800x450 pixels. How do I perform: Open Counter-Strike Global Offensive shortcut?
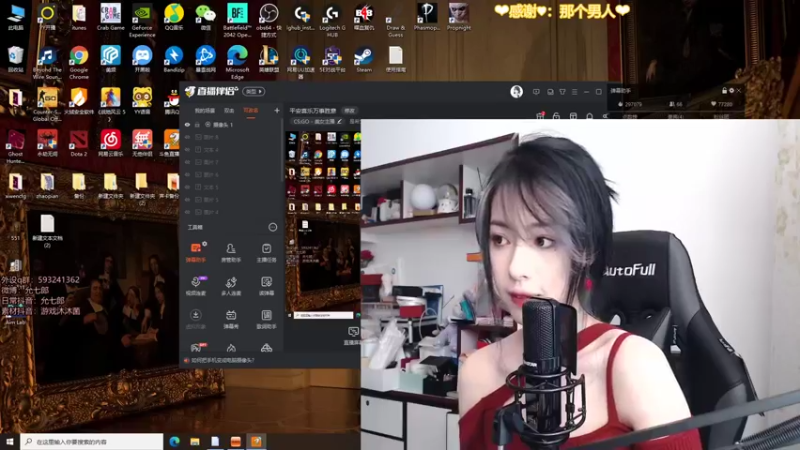(47, 104)
